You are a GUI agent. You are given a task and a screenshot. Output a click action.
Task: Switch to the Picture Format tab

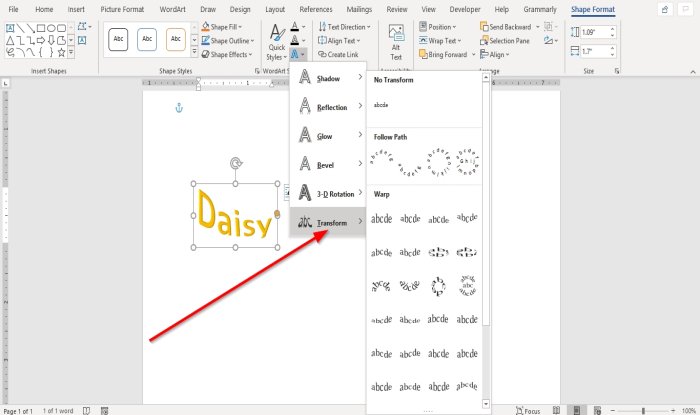[122, 9]
